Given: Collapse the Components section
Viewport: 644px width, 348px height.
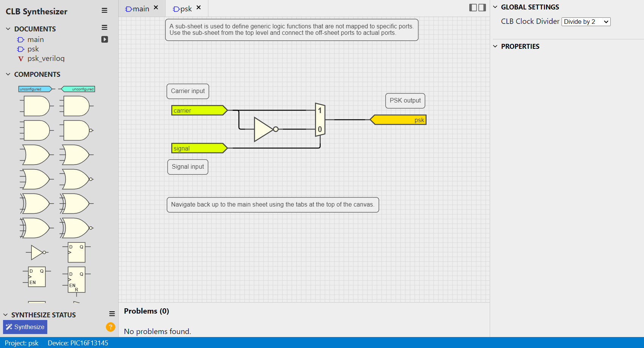Looking at the screenshot, I should coord(8,75).
